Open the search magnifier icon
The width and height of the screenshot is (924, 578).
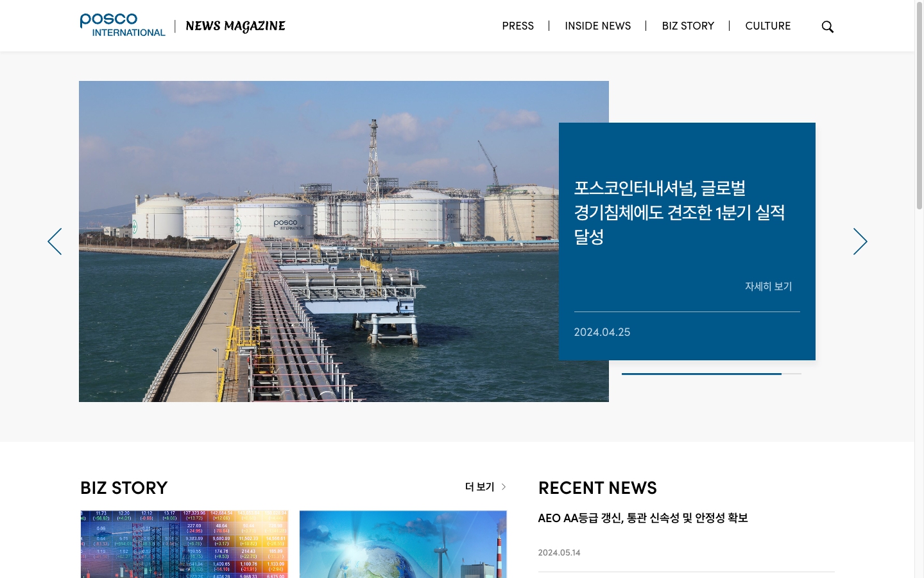coord(828,26)
